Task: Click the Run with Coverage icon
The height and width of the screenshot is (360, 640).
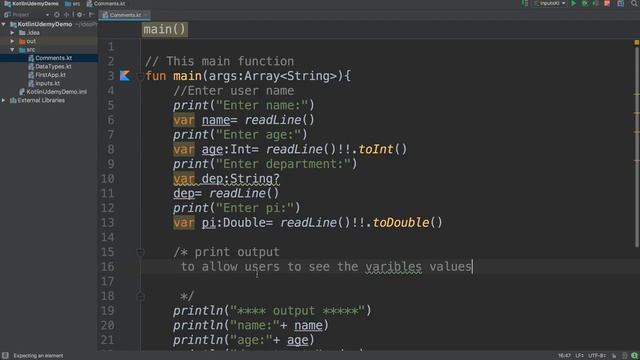Action: coord(596,3)
